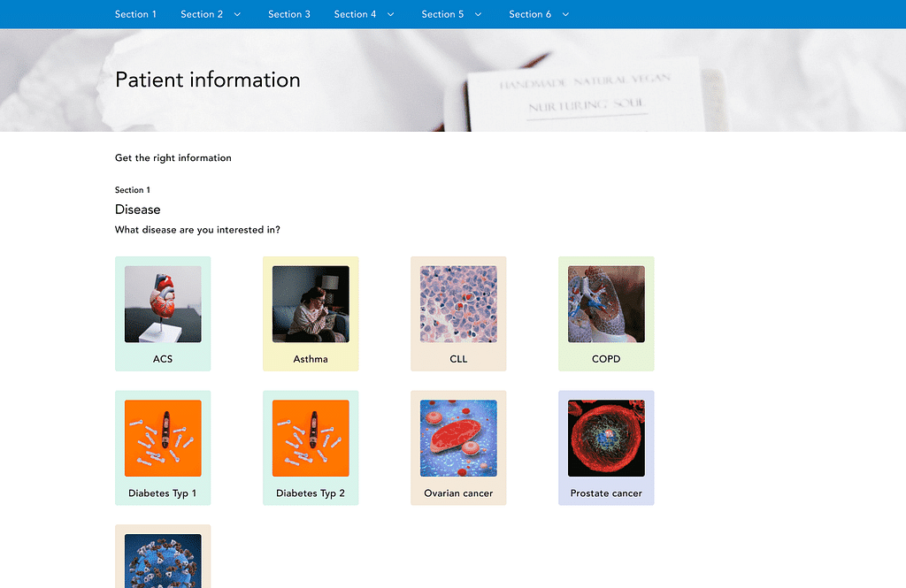This screenshot has width=906, height=588.
Task: Expand the Section 2 dropdown chevron
Action: click(x=237, y=14)
